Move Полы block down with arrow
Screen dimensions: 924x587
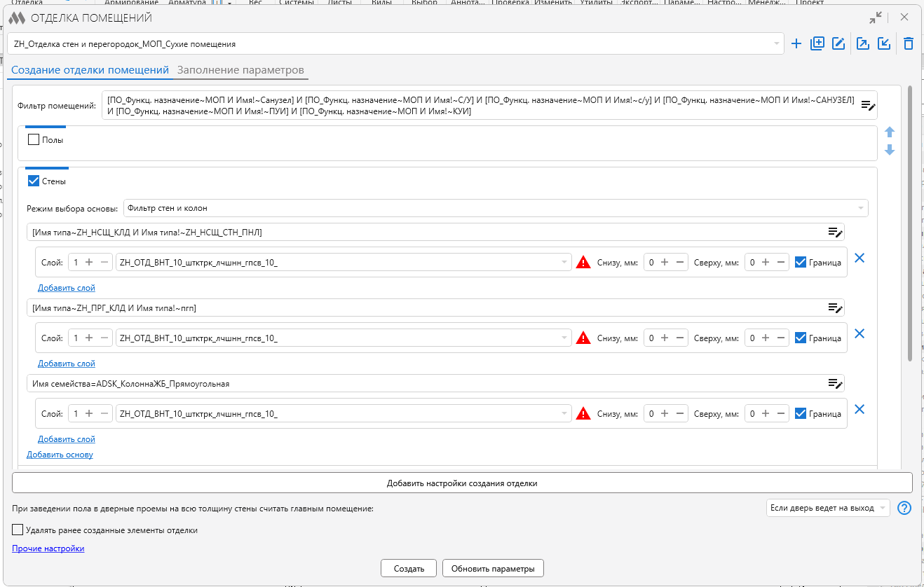pyautogui.click(x=890, y=150)
